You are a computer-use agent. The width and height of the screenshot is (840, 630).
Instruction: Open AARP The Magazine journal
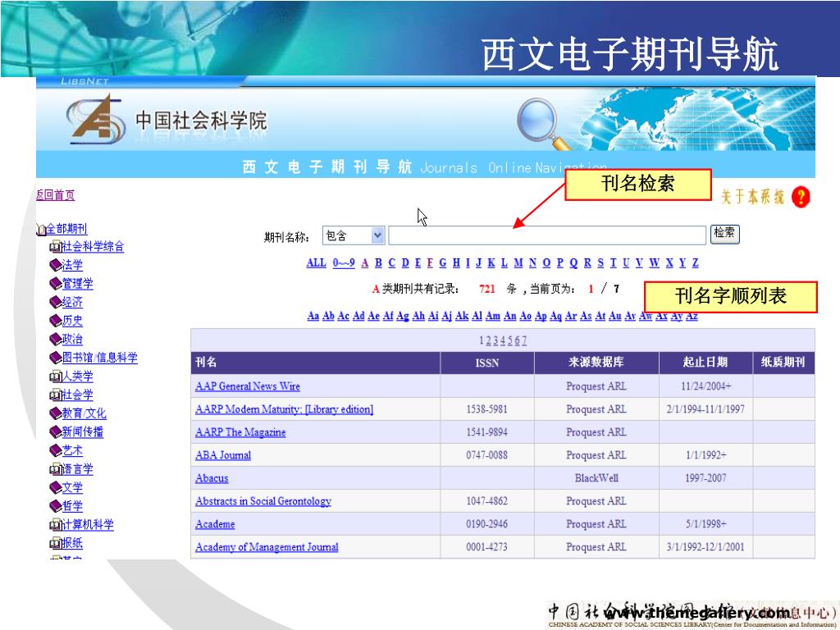tap(240, 432)
